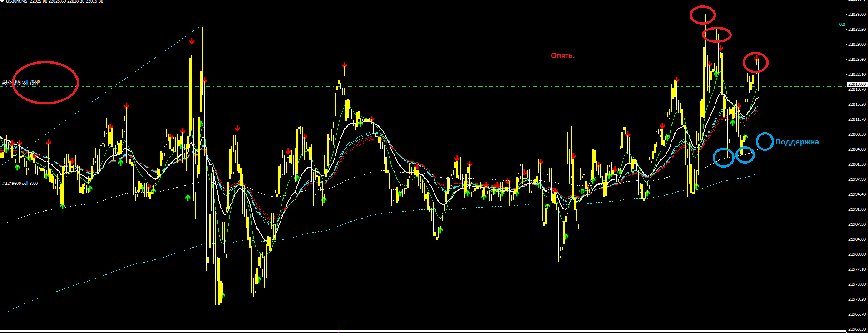
Task: Click the 22008.30 price axis label
Action: (x=857, y=134)
